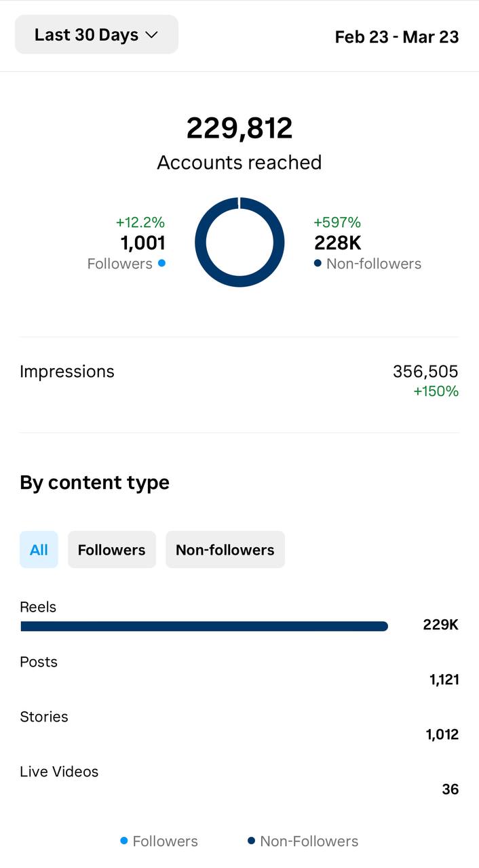479x868 pixels.
Task: Open the Last 30 Days dropdown
Action: pos(96,35)
